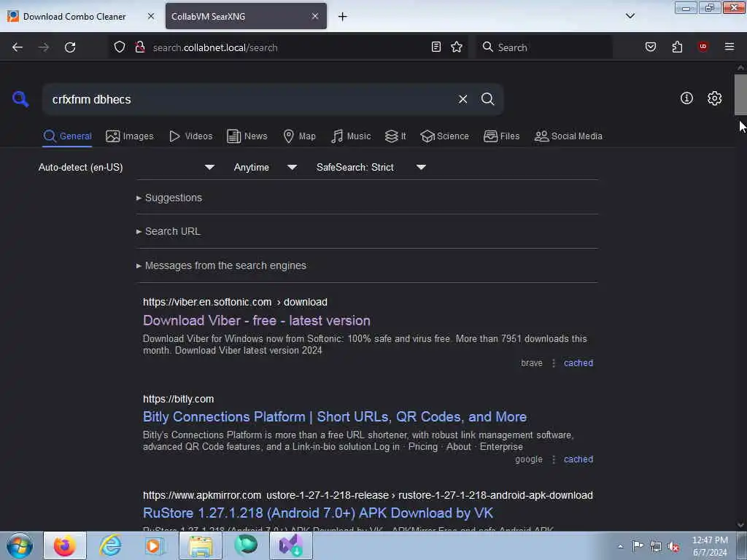This screenshot has width=747, height=560.
Task: Click the Firefox toolbar Search box
Action: pyautogui.click(x=544, y=47)
